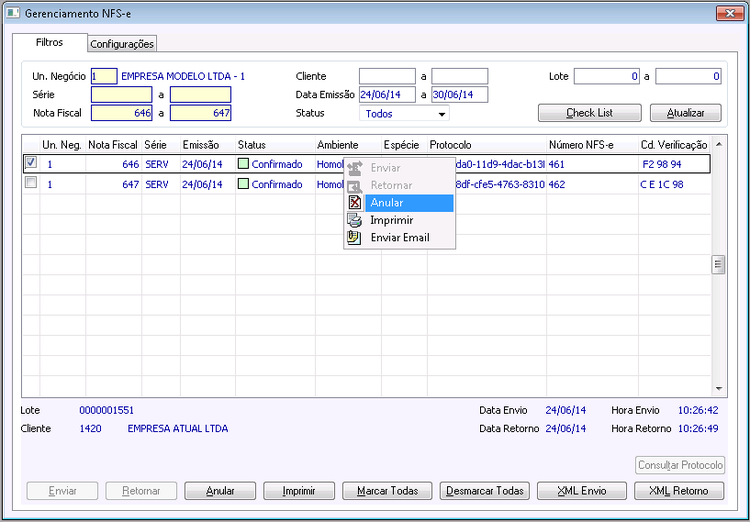The image size is (750, 522).
Task: Click the bottom disabled Retornar button
Action: click(x=141, y=491)
